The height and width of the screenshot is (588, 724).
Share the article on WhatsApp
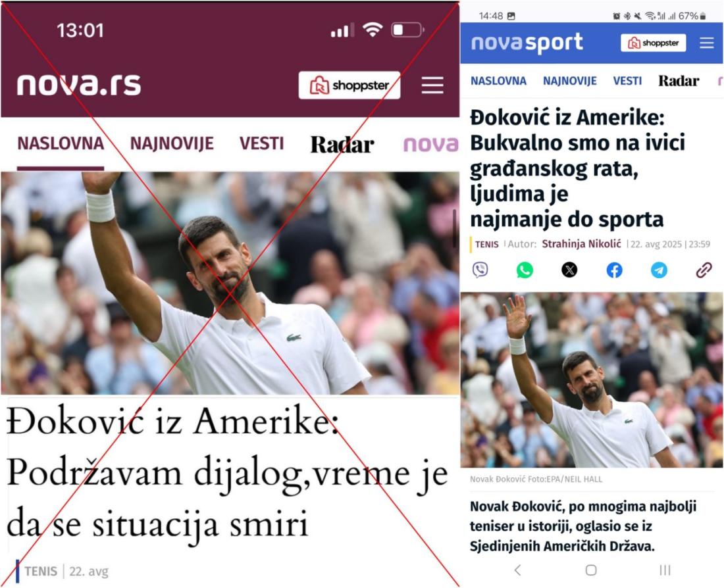(525, 270)
